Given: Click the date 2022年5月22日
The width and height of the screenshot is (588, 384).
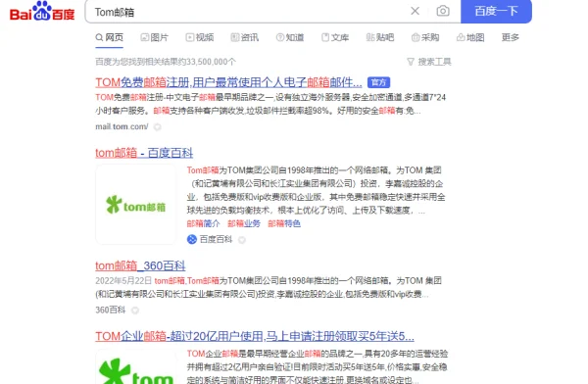Looking at the screenshot, I should 123,281.
